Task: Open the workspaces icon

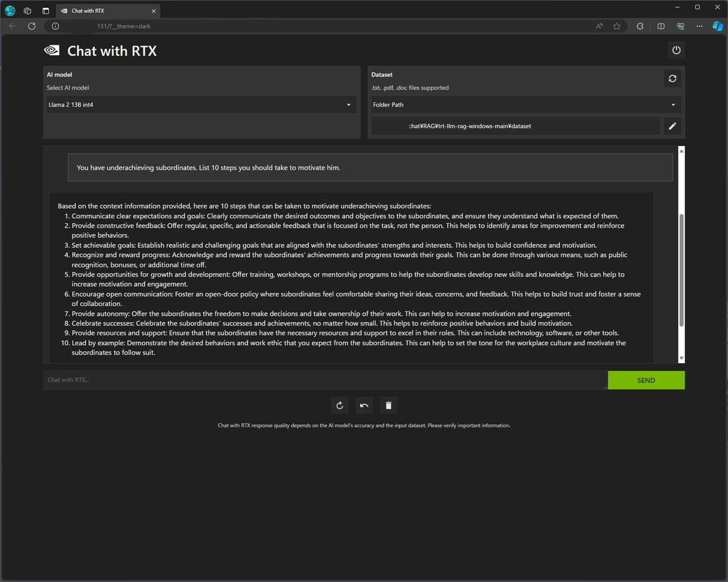Action: (x=27, y=10)
